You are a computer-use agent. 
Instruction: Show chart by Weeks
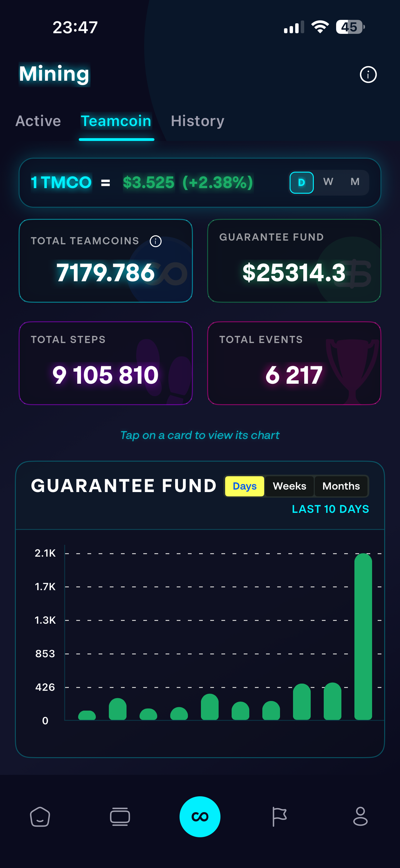[290, 486]
